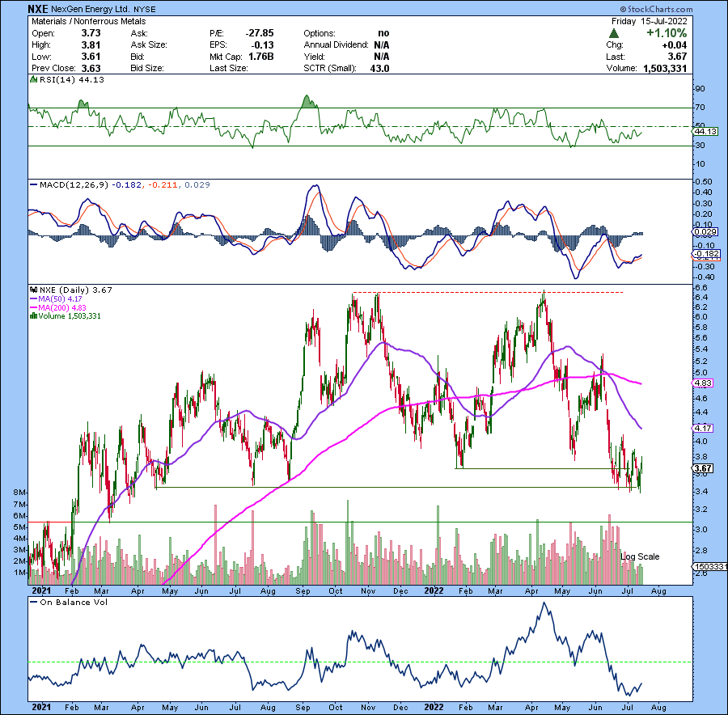The image size is (728, 715).
Task: Click the MACD(12,26,9) indicator label
Action: click(x=74, y=184)
